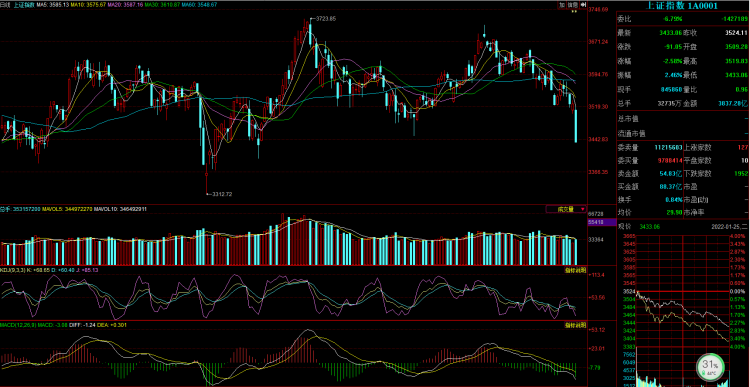Click the 量比 value 0.96
The width and height of the screenshot is (750, 387).
pyautogui.click(x=742, y=89)
